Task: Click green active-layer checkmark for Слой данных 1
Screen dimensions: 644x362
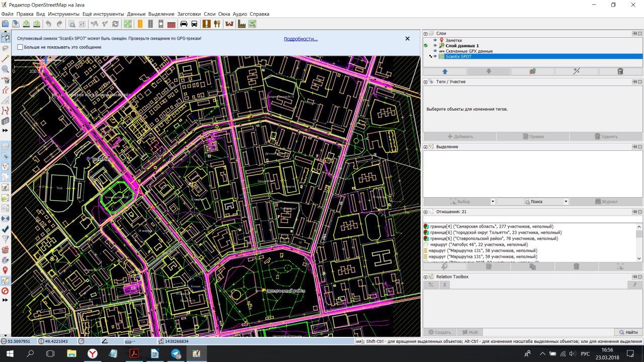Action: (426, 46)
